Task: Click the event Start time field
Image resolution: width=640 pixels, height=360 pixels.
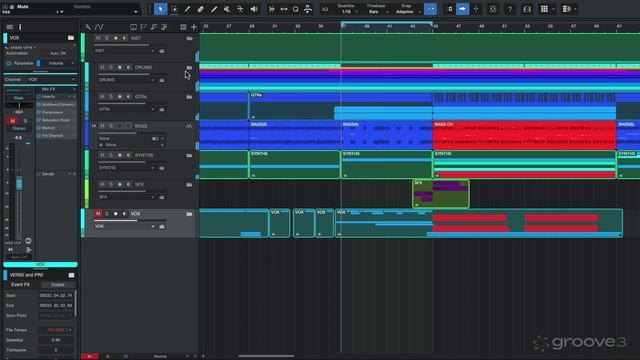Action: pos(56,296)
